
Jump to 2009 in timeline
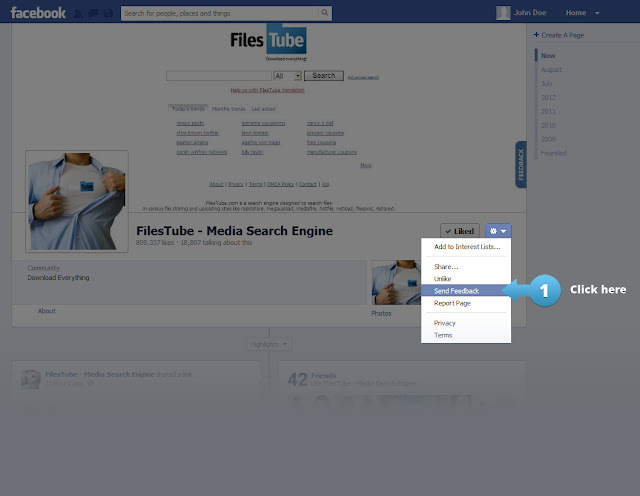click(x=548, y=139)
